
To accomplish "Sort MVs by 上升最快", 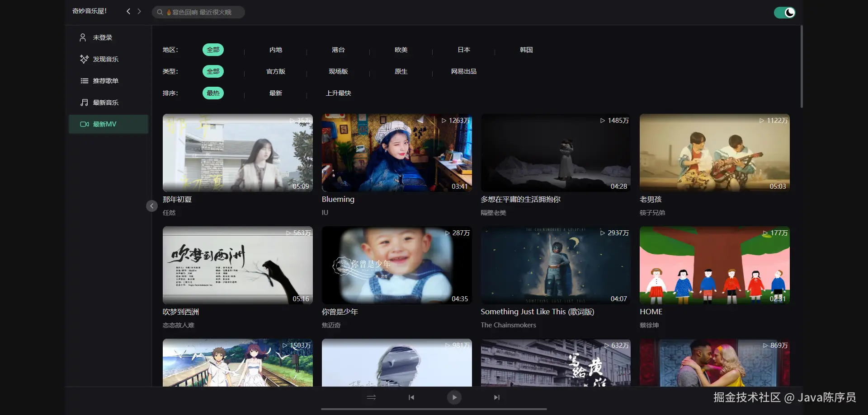I will coord(339,93).
